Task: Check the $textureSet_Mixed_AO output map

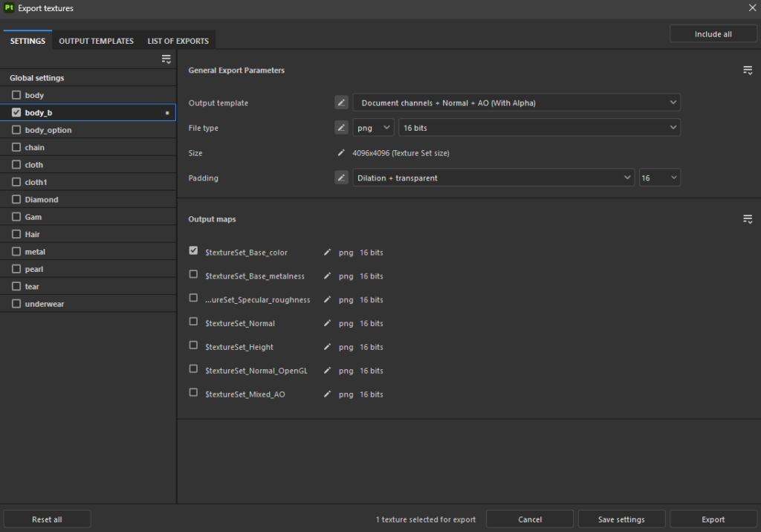Action: [x=193, y=392]
